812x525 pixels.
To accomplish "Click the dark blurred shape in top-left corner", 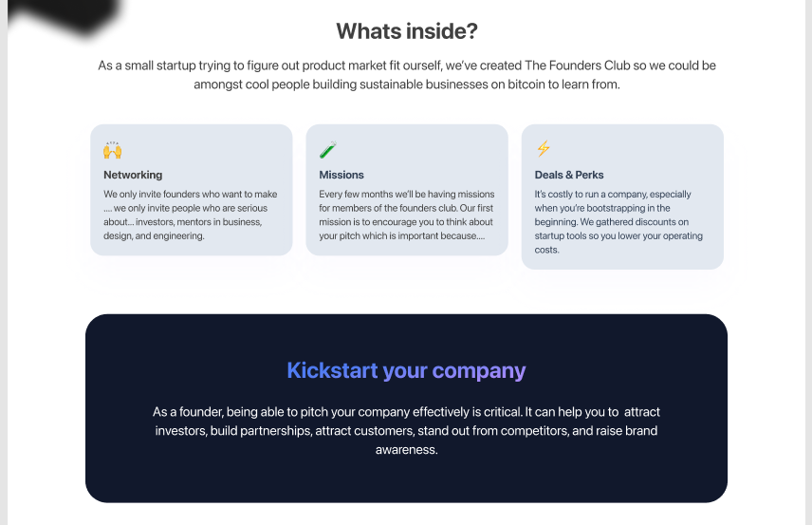I will (x=65, y=15).
